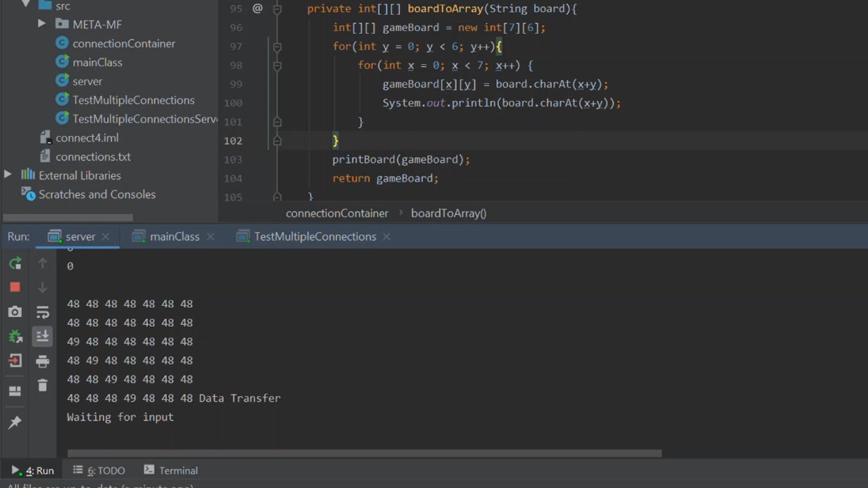Open the Terminal tool window
The image size is (868, 488).
(x=171, y=470)
